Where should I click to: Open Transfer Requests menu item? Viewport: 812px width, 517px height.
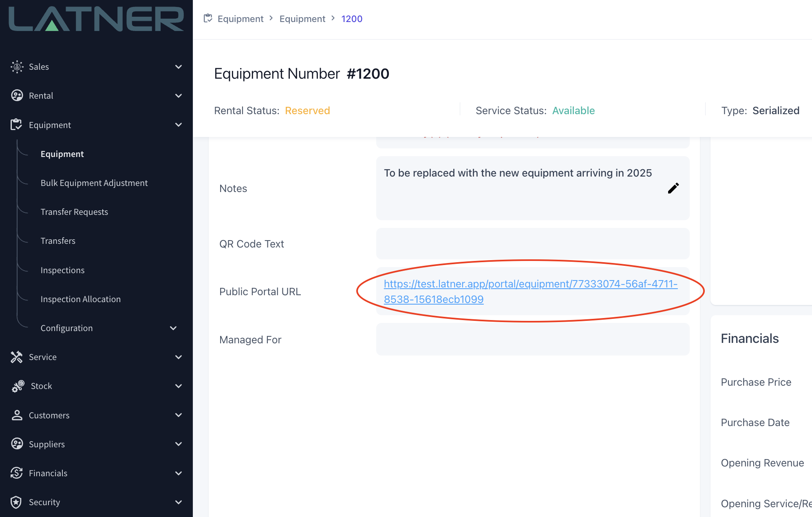coord(74,212)
